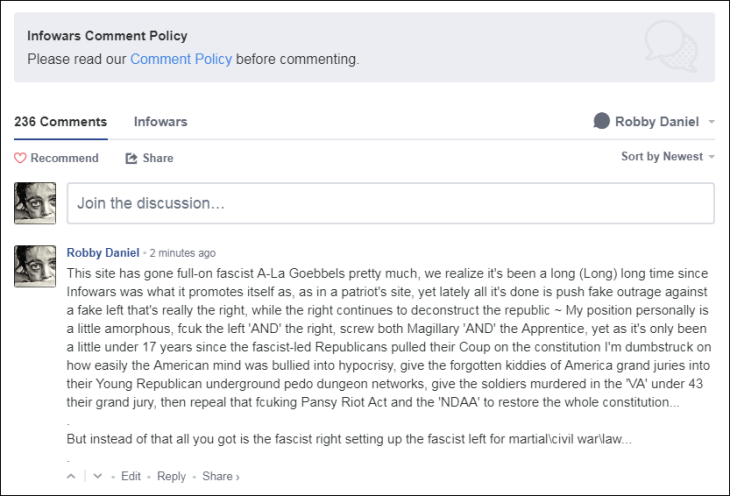Open Robby Daniel's profile from the comment header
Viewport: 730px width, 496px height.
pos(103,253)
